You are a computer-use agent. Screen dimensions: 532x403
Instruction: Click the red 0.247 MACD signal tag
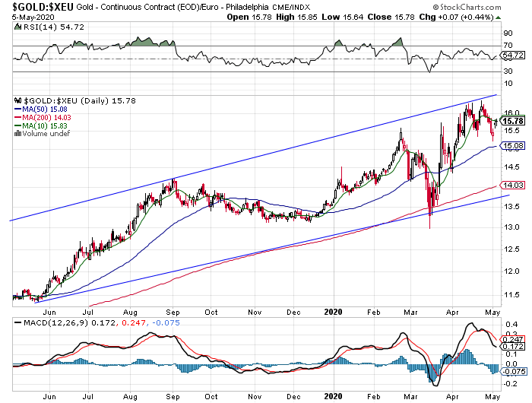[x=514, y=339]
